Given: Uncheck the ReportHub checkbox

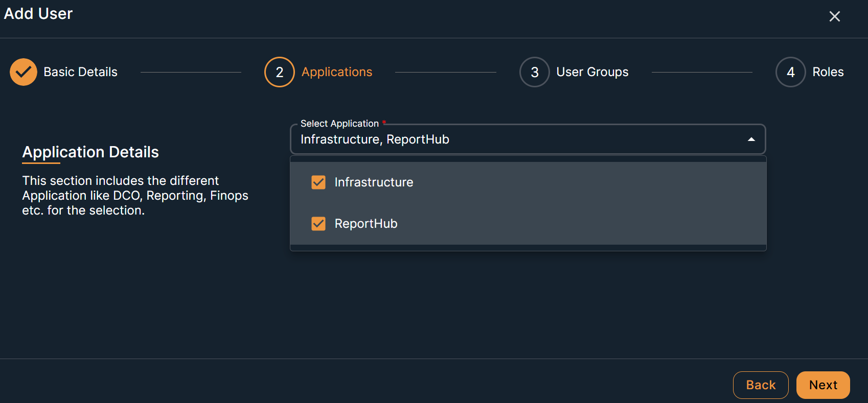Looking at the screenshot, I should (x=318, y=224).
